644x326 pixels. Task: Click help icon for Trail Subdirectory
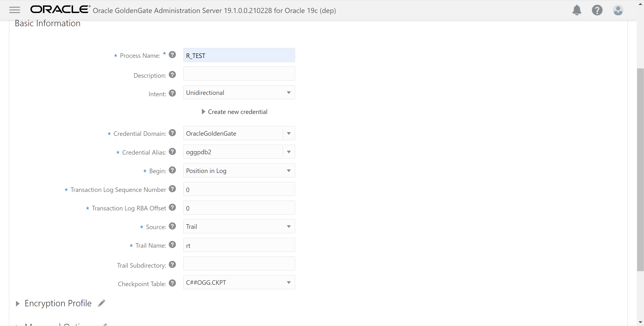tap(172, 264)
